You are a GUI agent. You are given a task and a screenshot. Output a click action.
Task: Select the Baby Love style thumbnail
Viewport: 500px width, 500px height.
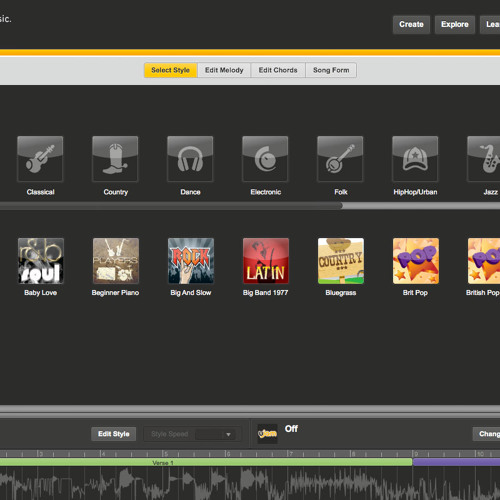41,261
